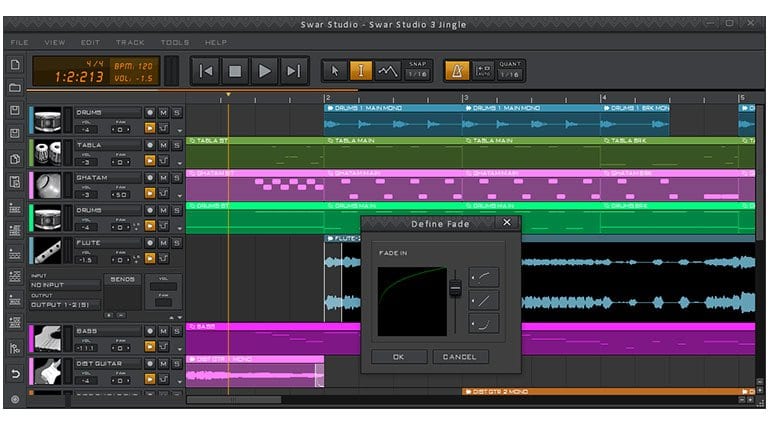Image resolution: width=770 pixels, height=425 pixels.
Task: Click the horizontal timeline scrollbar thumb
Action: point(234,400)
